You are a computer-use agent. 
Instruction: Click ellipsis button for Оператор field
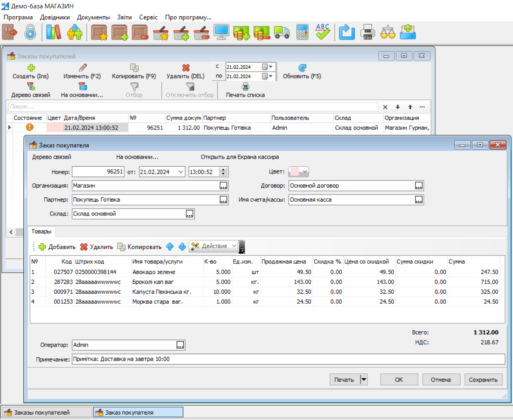point(180,345)
